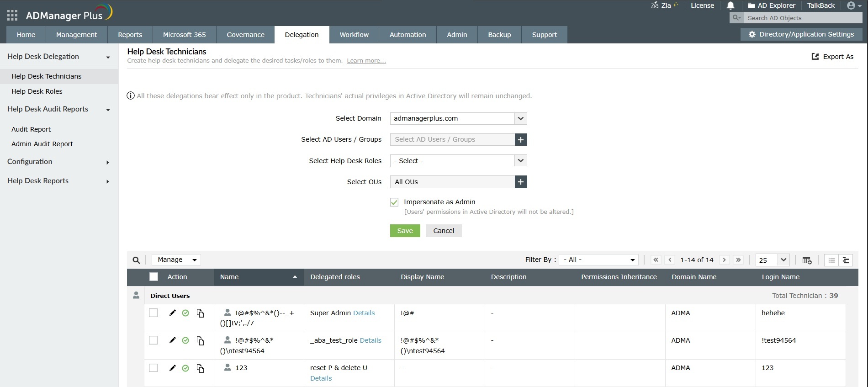
Task: Open the apps grid launcher icon
Action: 12,16
